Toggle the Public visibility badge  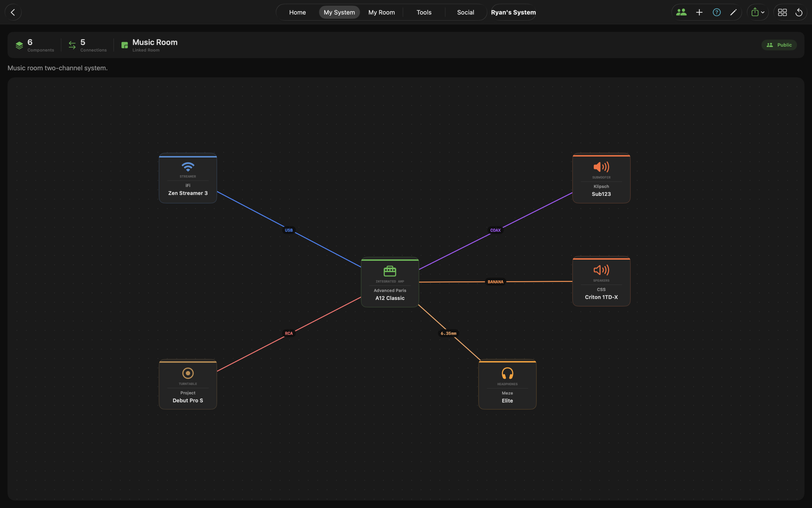pos(779,45)
